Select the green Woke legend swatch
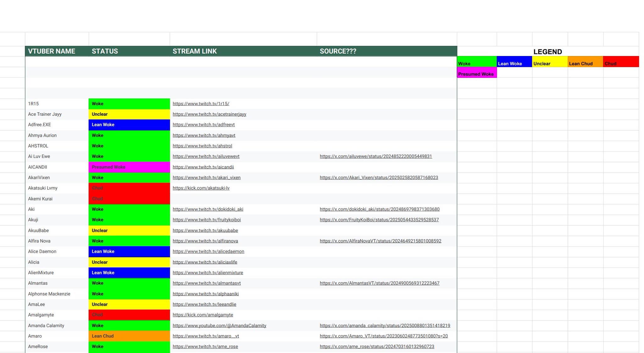 click(x=476, y=62)
